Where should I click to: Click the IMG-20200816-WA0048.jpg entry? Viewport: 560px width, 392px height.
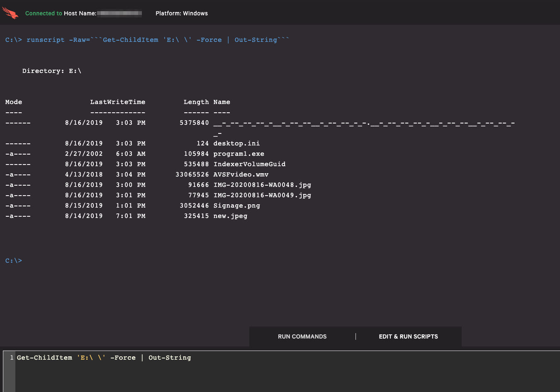(x=262, y=184)
